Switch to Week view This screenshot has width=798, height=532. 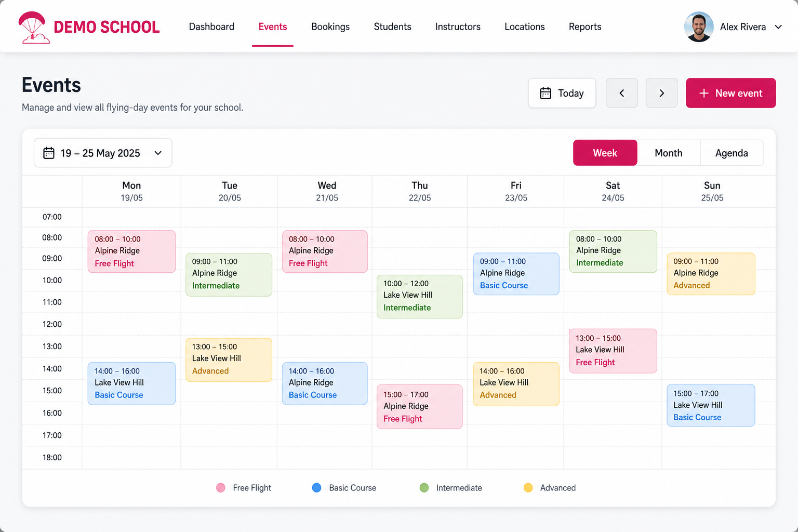point(605,153)
